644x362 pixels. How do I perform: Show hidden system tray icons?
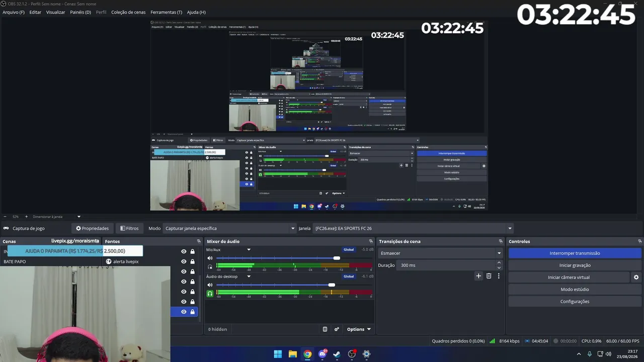coord(579,354)
